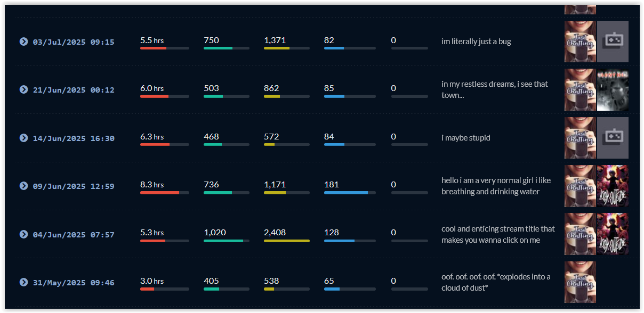Click the green bar under 1,020
The image size is (644, 313).
point(223,241)
